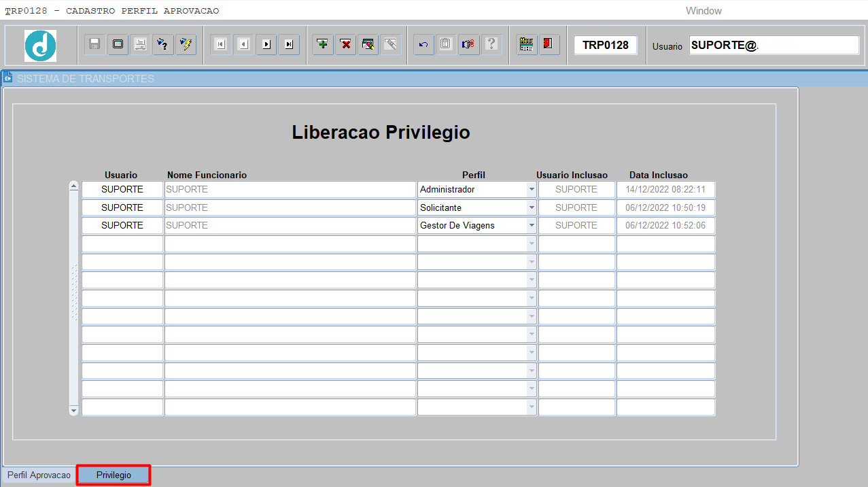Click the save diskette toolbar icon

coord(95,44)
